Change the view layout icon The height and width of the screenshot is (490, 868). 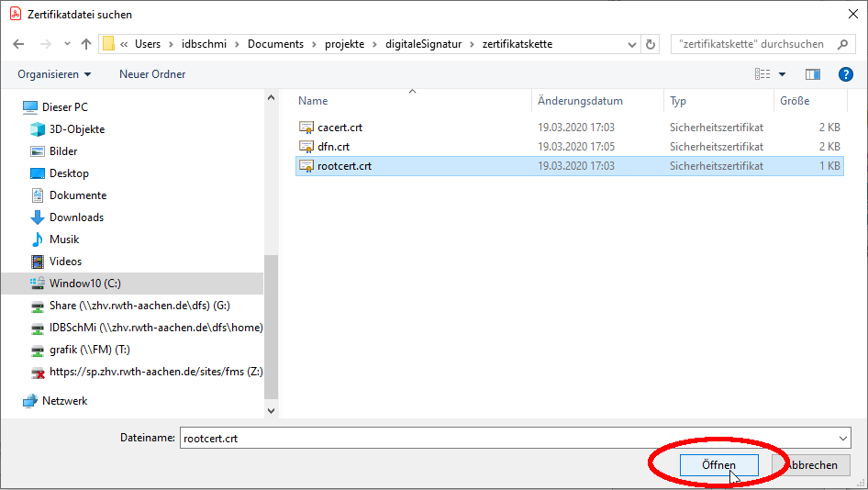coord(762,74)
